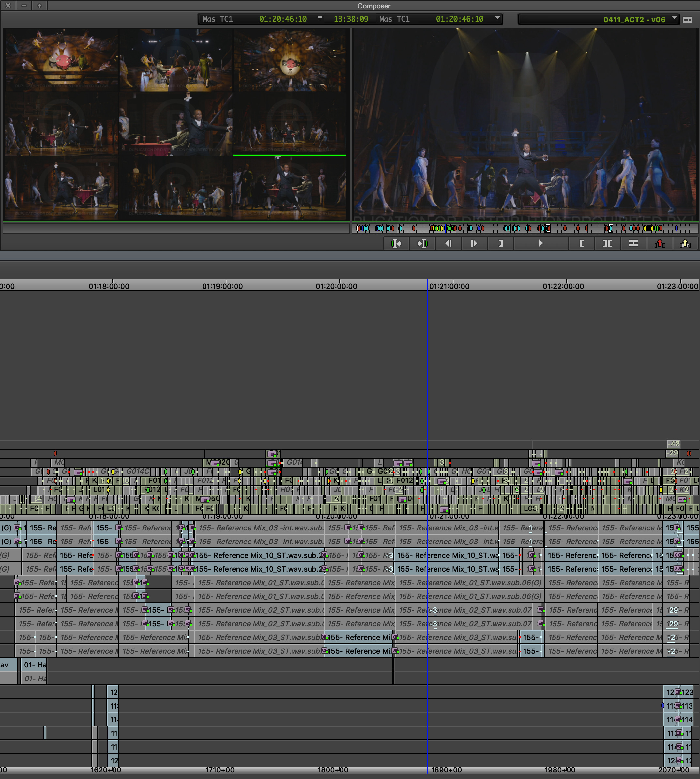
Task: Click the purple transition icon at far right
Action: click(682, 500)
